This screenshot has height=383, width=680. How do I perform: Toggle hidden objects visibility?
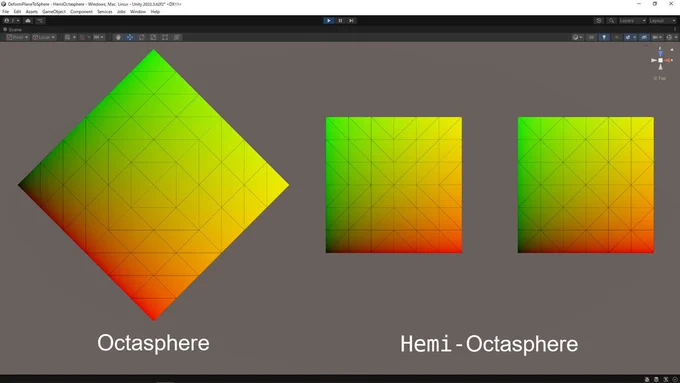(x=644, y=37)
